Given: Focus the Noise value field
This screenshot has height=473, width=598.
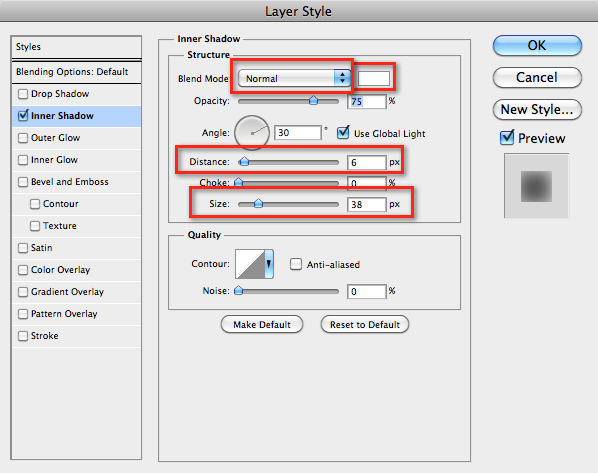Looking at the screenshot, I should pyautogui.click(x=367, y=291).
